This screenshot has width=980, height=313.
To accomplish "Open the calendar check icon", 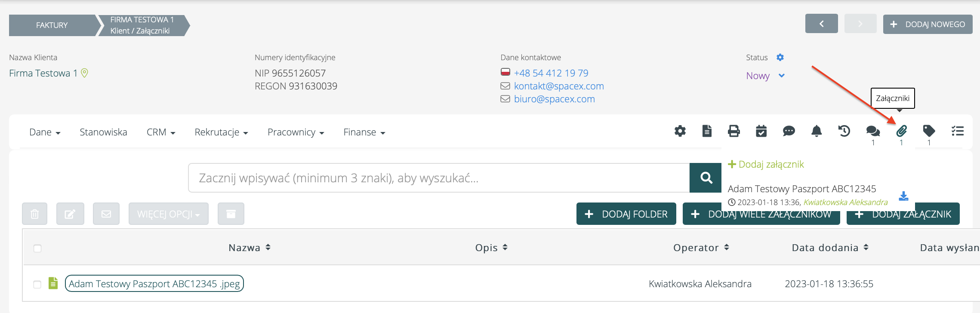I will point(761,131).
